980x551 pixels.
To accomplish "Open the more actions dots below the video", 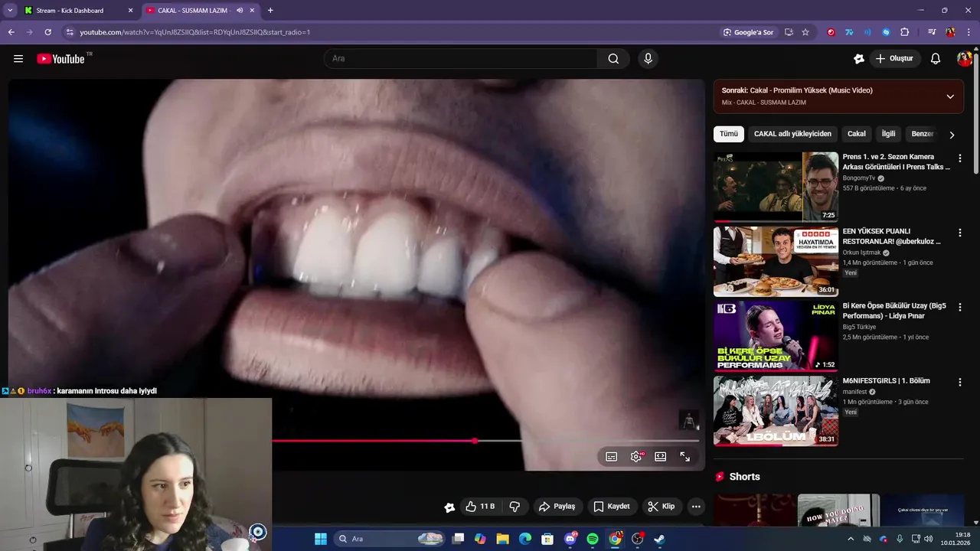I will (x=696, y=507).
